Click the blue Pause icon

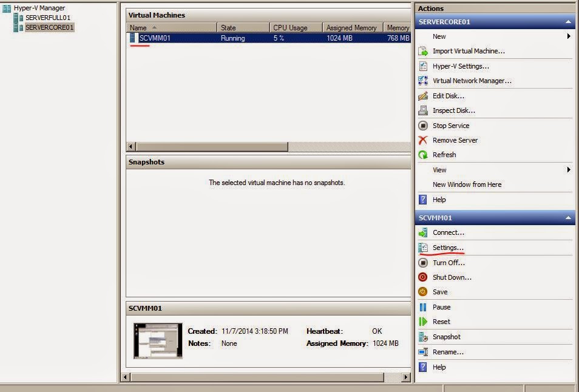tap(423, 307)
